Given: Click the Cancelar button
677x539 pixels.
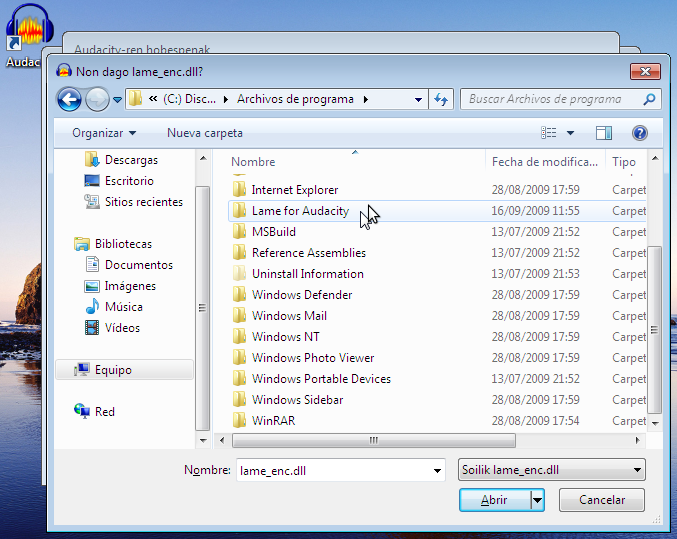Looking at the screenshot, I should click(602, 500).
